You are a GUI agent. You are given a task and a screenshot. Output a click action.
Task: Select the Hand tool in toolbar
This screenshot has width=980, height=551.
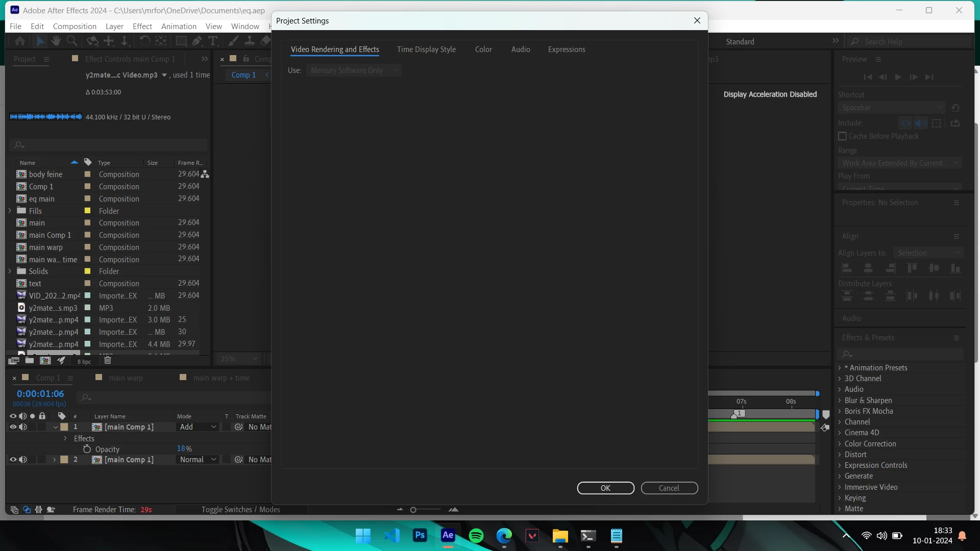[56, 41]
